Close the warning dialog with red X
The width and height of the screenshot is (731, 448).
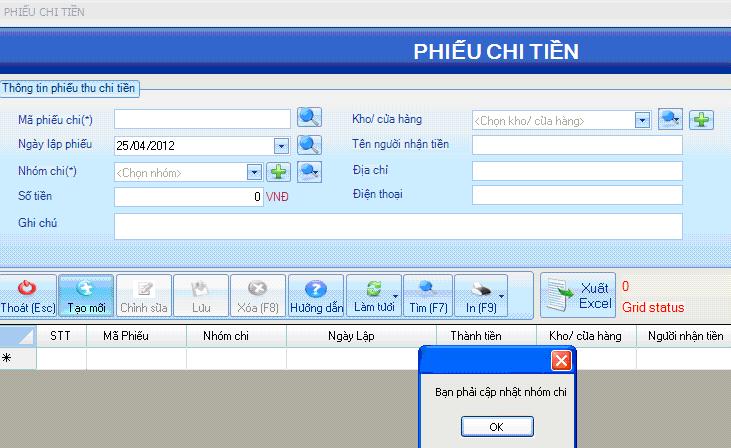click(561, 360)
